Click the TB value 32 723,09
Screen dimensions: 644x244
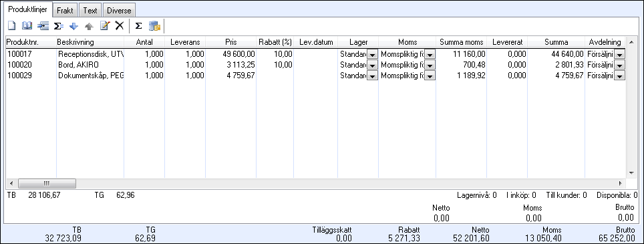[x=63, y=237]
